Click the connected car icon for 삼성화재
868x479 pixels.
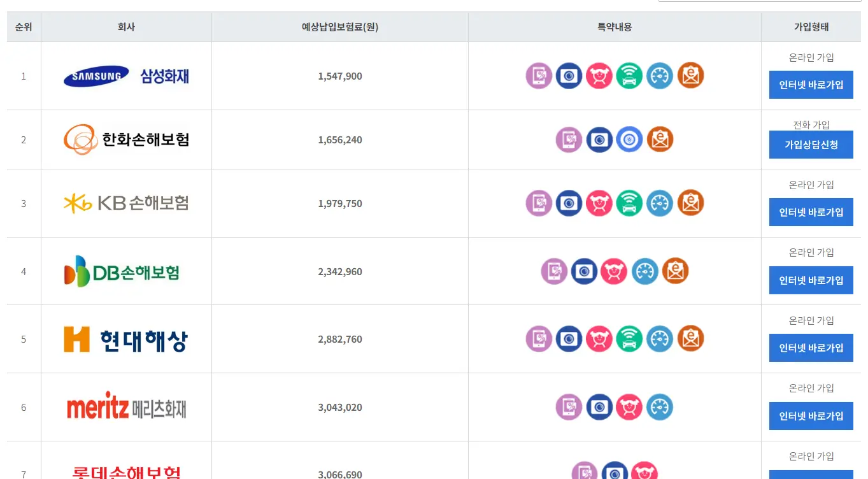tap(629, 76)
